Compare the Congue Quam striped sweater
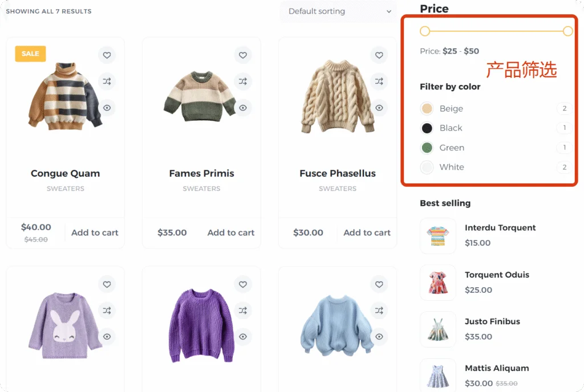584x392 pixels. [x=107, y=81]
